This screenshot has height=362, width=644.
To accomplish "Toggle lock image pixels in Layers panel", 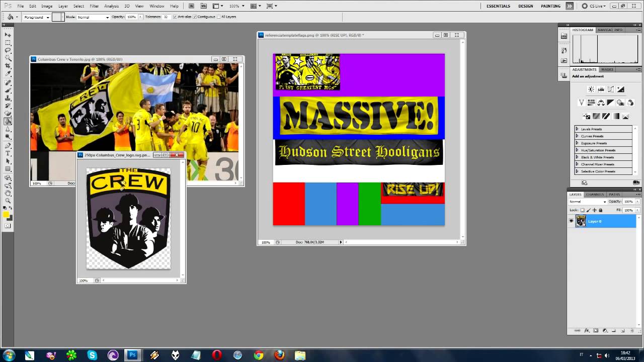I will pyautogui.click(x=588, y=210).
